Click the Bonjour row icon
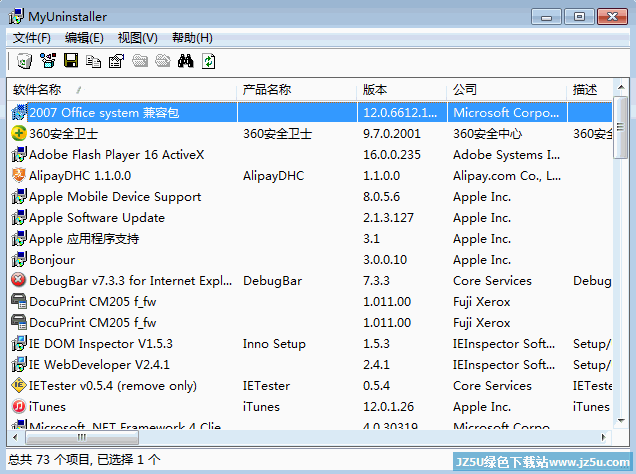The width and height of the screenshot is (636, 474). tap(19, 260)
